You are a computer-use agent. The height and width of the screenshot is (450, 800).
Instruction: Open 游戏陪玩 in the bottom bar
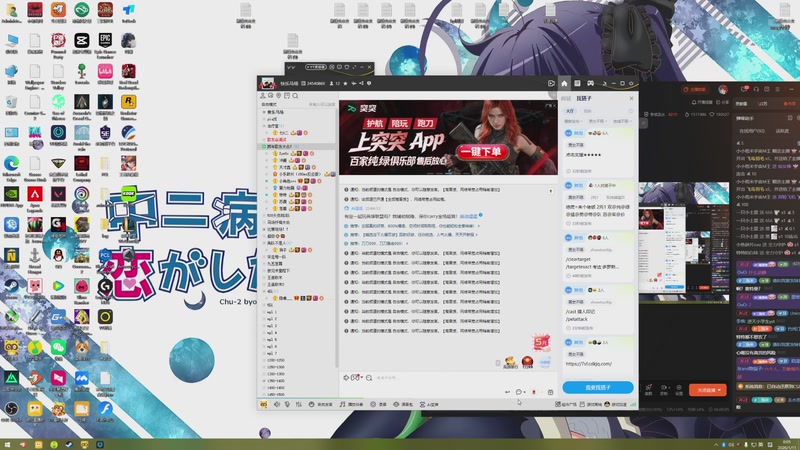(615, 404)
